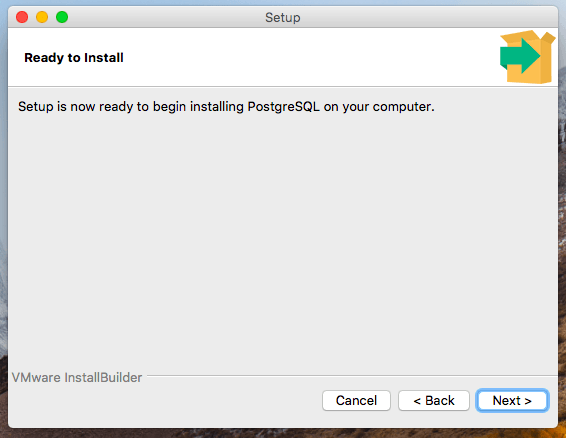The image size is (566, 438).
Task: Zoom Setup window using green button
Action: pyautogui.click(x=62, y=17)
